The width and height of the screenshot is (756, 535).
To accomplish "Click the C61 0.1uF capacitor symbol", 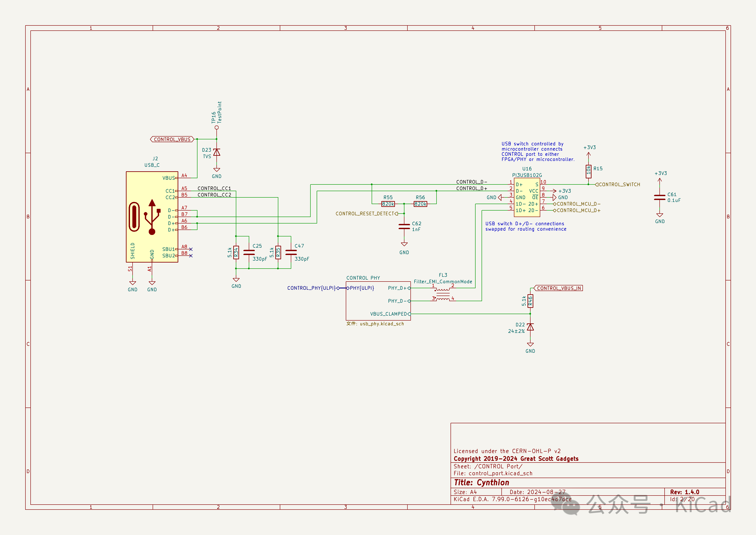I will coord(659,197).
